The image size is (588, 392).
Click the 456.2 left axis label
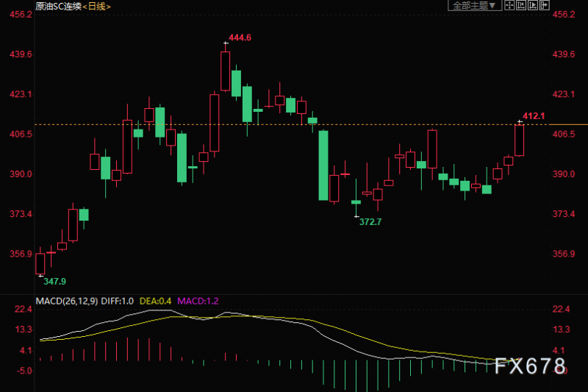click(x=21, y=15)
